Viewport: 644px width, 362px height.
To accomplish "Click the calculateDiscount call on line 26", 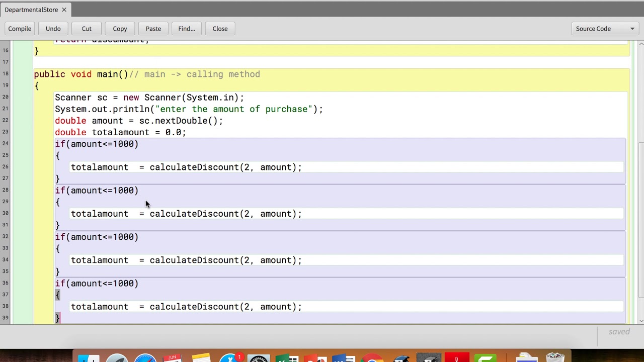I will 225,167.
